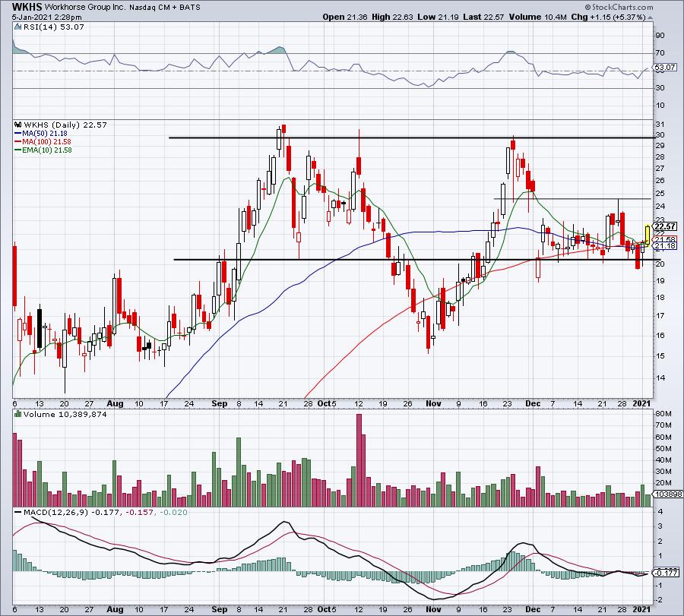Click the black line icon beside MACD legend

[18, 512]
